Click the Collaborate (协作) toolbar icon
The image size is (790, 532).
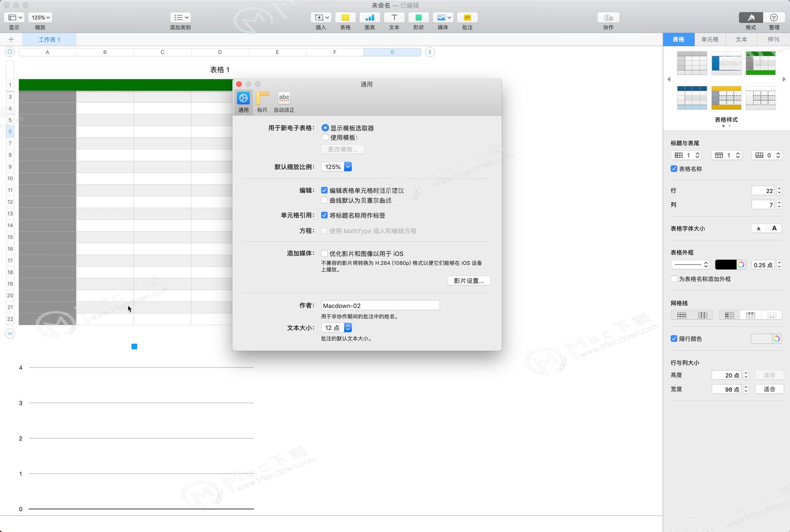[608, 18]
